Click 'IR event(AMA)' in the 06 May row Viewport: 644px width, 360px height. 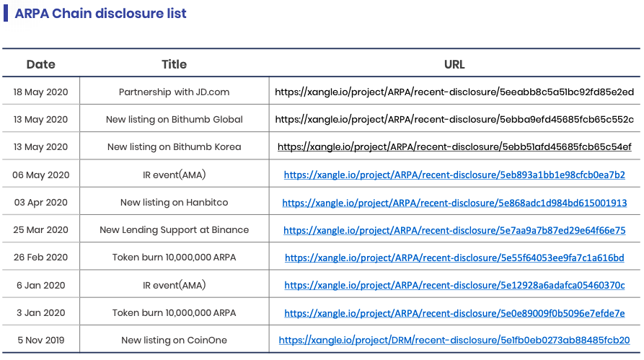174,175
